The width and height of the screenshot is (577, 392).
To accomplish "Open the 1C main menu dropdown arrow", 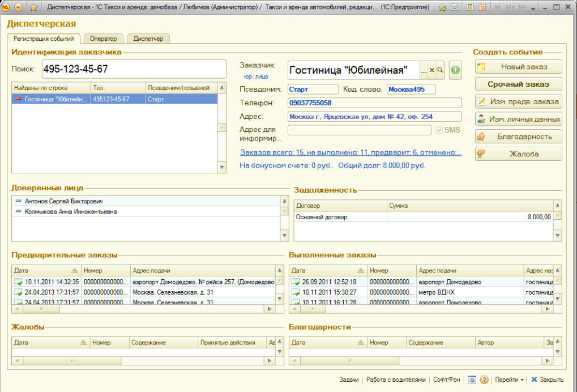I will click(19, 7).
